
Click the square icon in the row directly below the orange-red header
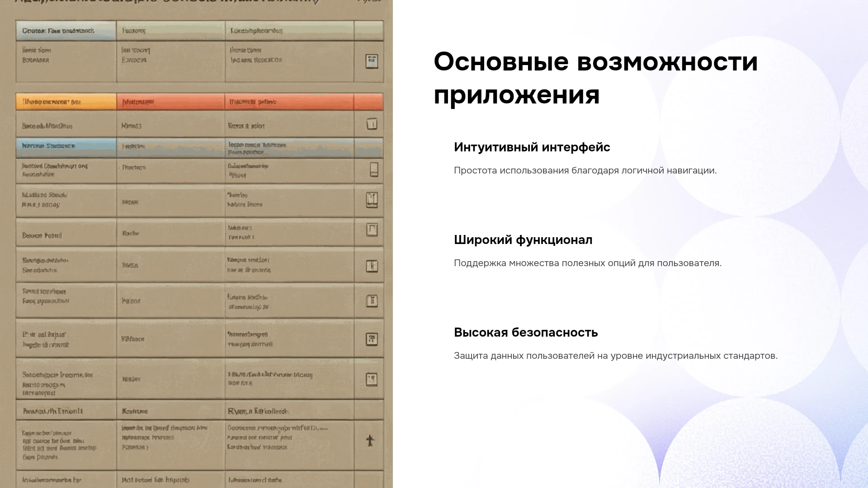click(372, 124)
